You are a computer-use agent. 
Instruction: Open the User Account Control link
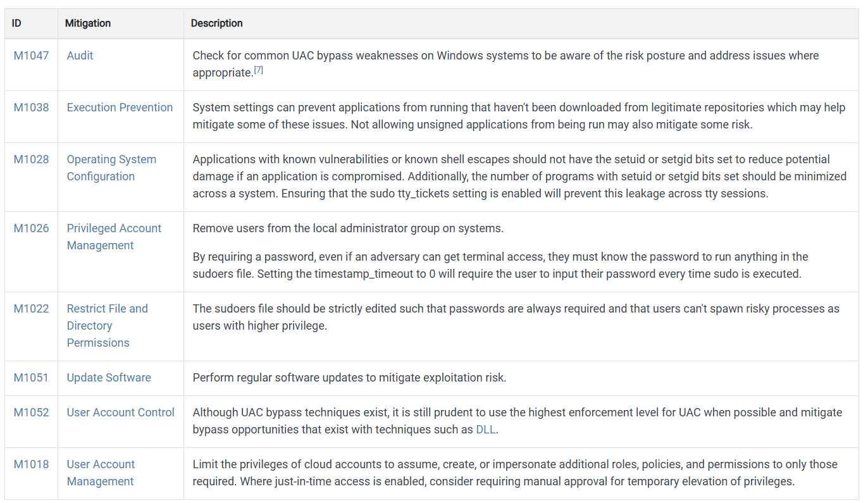click(120, 413)
